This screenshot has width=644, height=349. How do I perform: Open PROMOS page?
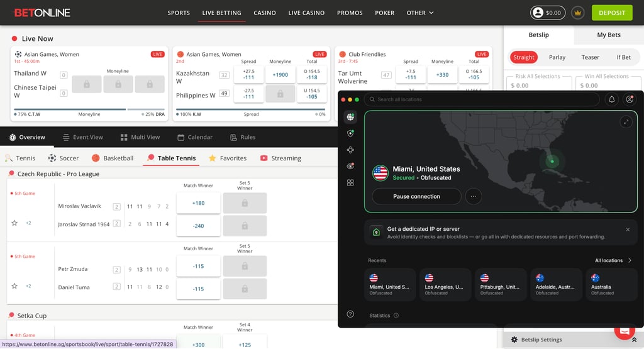point(350,13)
